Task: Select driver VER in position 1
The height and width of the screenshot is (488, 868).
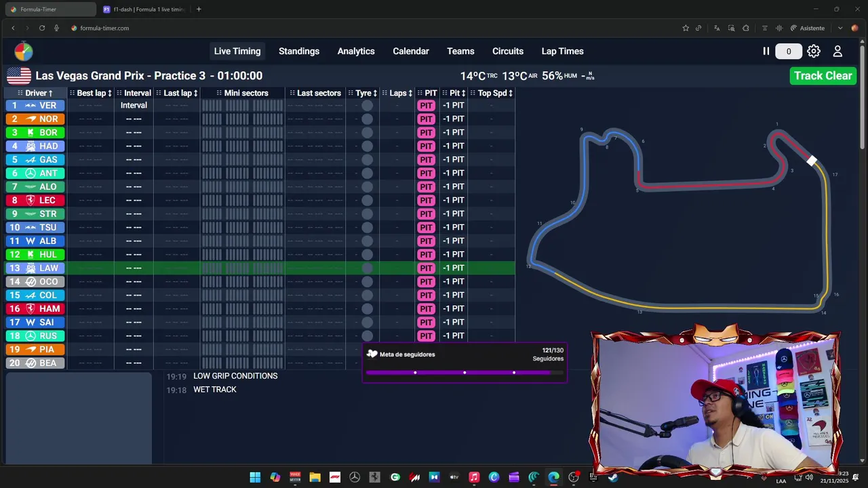Action: [x=35, y=106]
